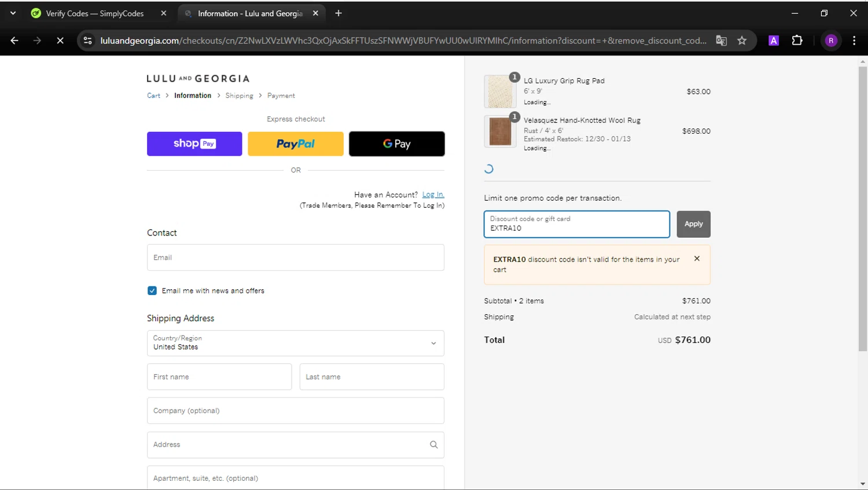Restore down the browser window
Image resolution: width=868 pixels, height=490 pixels.
tap(824, 13)
